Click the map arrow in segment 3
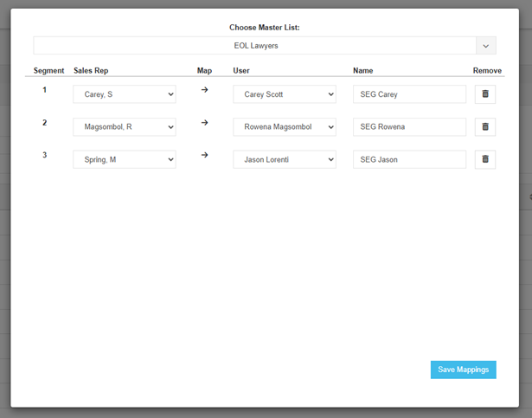The height and width of the screenshot is (418, 532). pos(204,155)
